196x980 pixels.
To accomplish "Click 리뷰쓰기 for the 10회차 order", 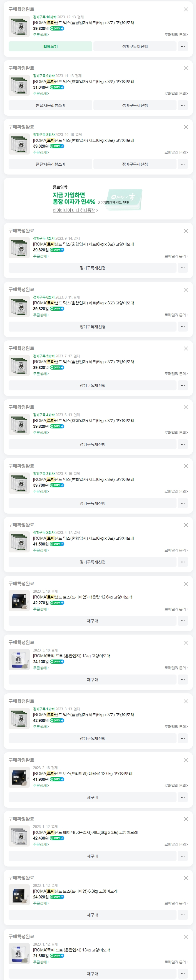I will click(50, 46).
